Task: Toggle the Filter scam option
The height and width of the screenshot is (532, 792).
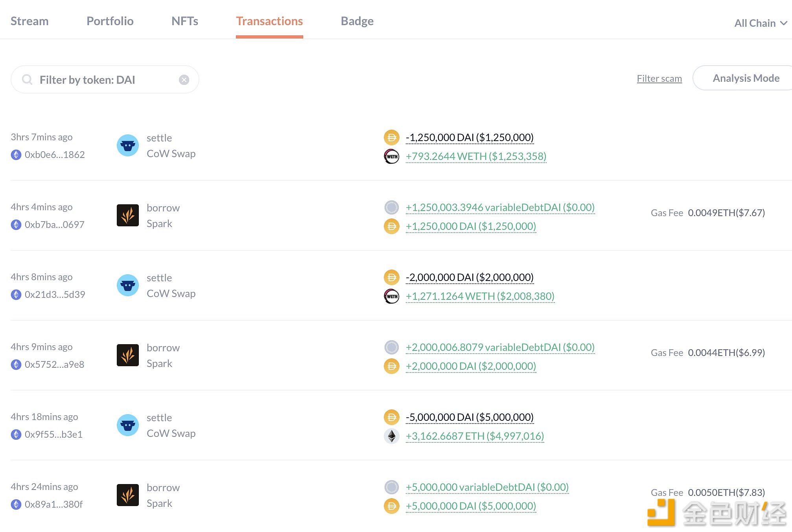Action: [659, 79]
